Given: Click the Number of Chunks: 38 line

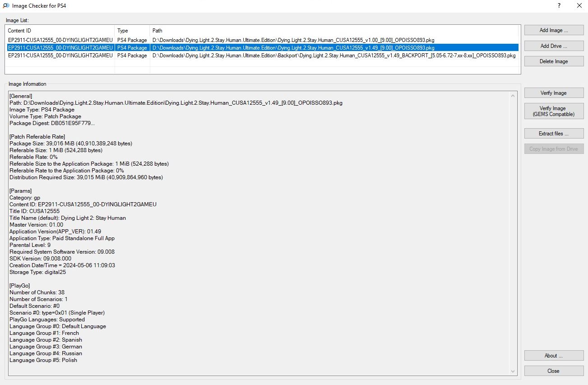Looking at the screenshot, I should (37, 292).
